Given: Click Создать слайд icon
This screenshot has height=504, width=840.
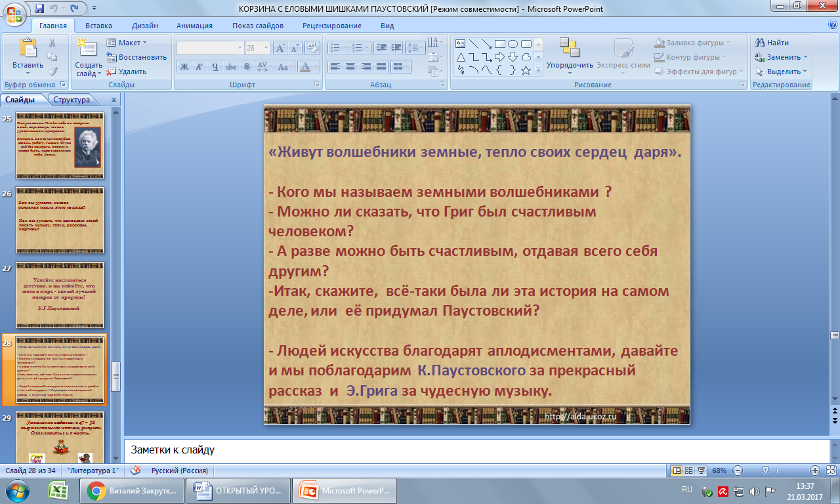Looking at the screenshot, I should [x=88, y=49].
